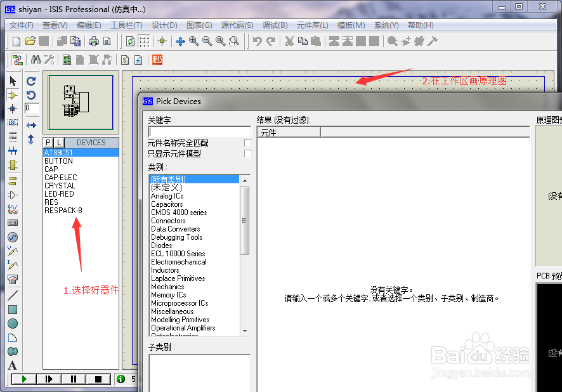Click the rotation angle input box

click(x=32, y=108)
